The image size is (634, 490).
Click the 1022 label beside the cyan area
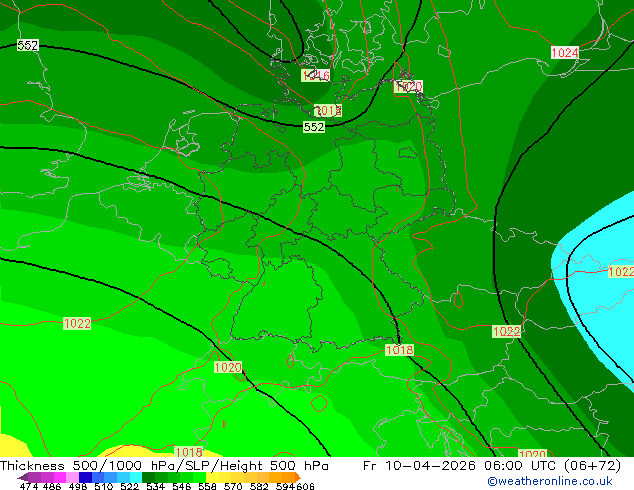coord(621,271)
